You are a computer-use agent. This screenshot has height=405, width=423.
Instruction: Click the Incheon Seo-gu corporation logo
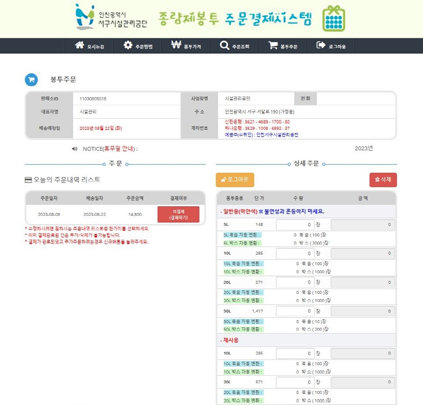point(111,18)
